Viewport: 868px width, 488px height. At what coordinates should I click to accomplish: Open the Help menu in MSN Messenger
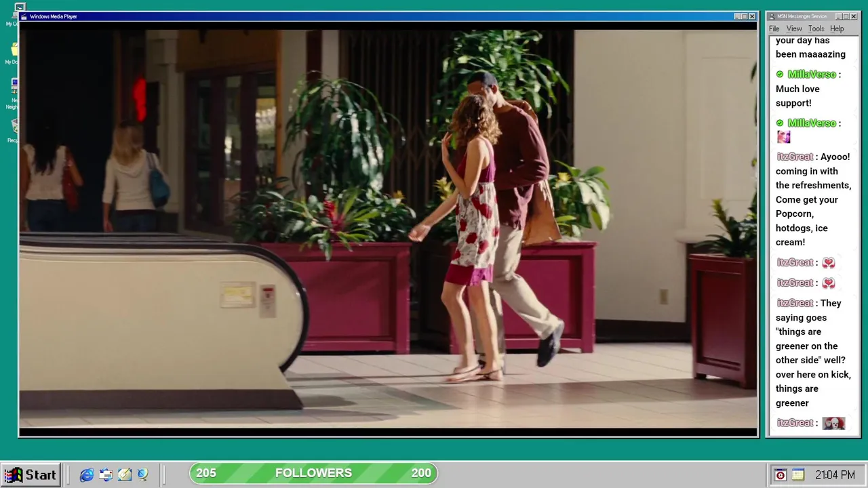[x=837, y=28]
